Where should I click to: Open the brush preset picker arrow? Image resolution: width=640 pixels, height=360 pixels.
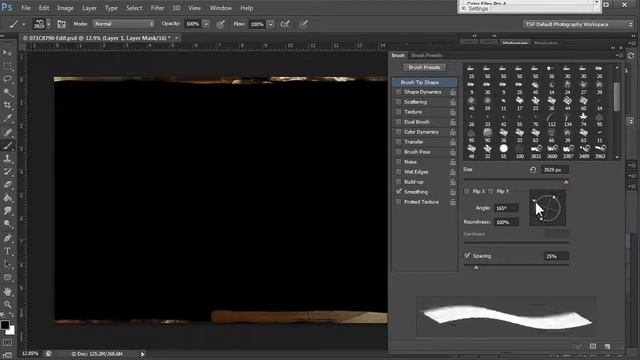point(49,24)
